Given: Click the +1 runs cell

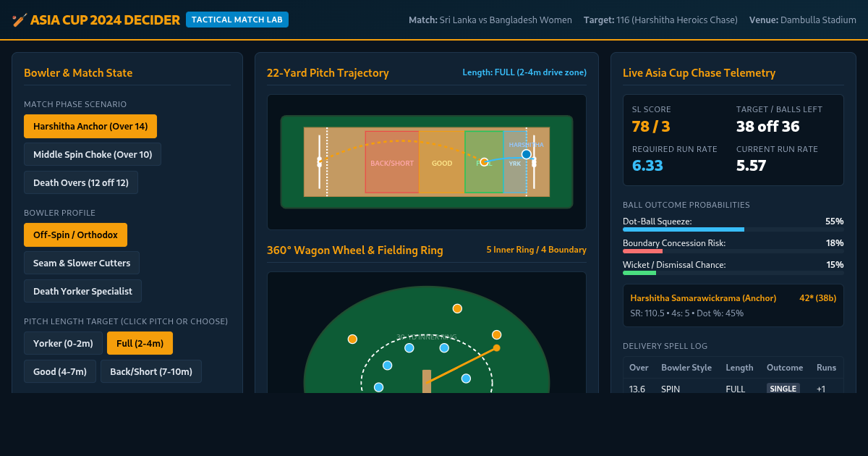Looking at the screenshot, I should 821,389.
